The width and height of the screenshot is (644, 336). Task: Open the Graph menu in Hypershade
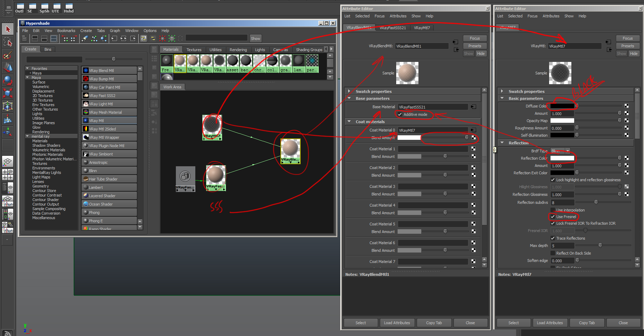(x=115, y=31)
